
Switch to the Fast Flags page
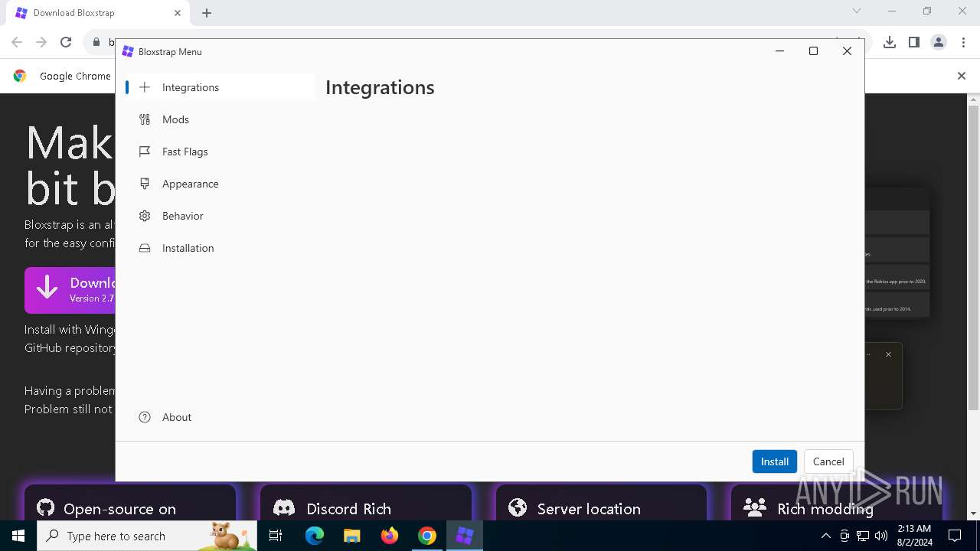[220, 152]
